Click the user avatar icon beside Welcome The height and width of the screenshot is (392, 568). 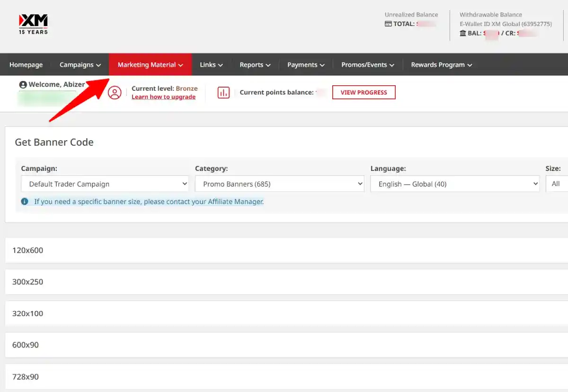pos(23,85)
